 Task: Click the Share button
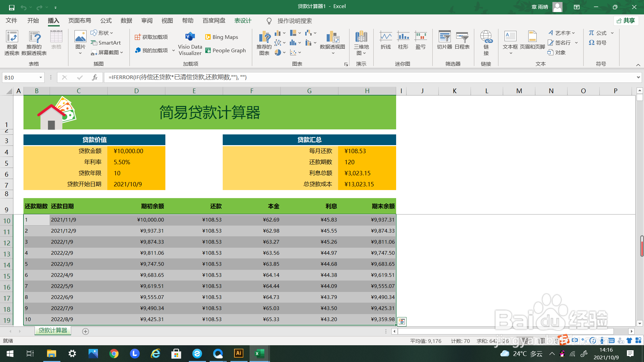click(x=626, y=21)
